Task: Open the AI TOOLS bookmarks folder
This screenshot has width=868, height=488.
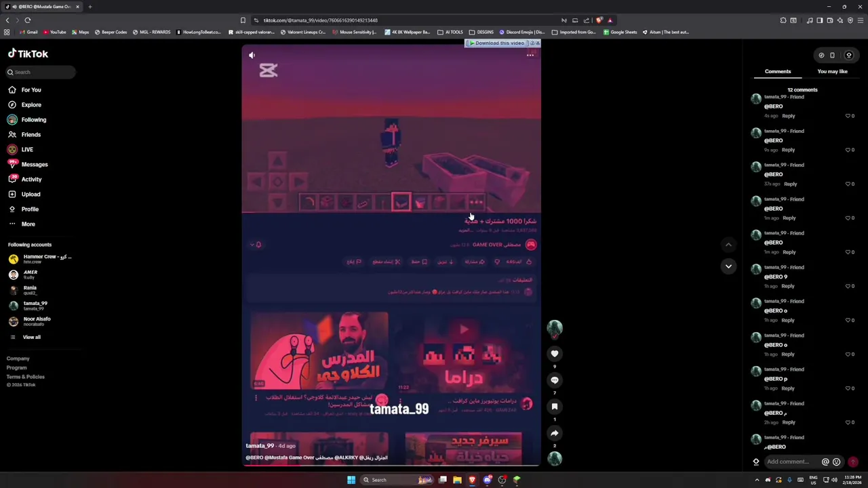Action: tap(451, 32)
